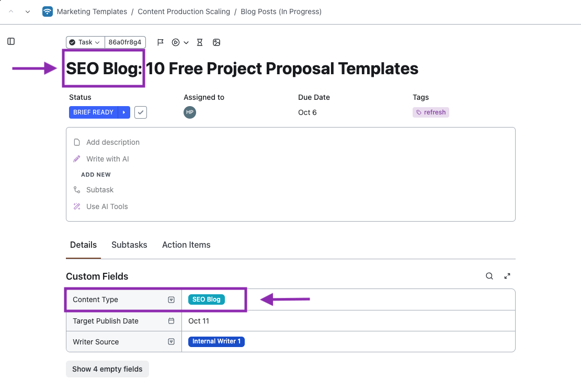Click the time tracking play icon
The height and width of the screenshot is (392, 581).
point(176,42)
